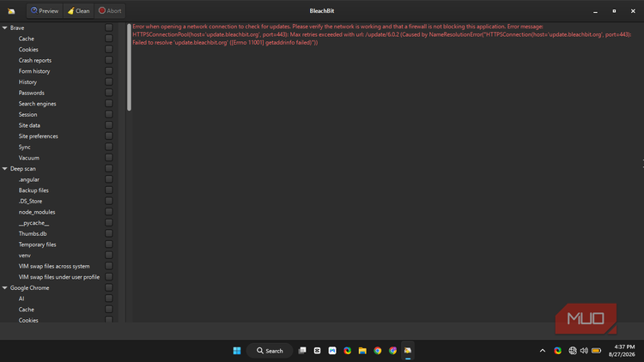
Task: Open the network globe tray icon
Action: (573, 351)
